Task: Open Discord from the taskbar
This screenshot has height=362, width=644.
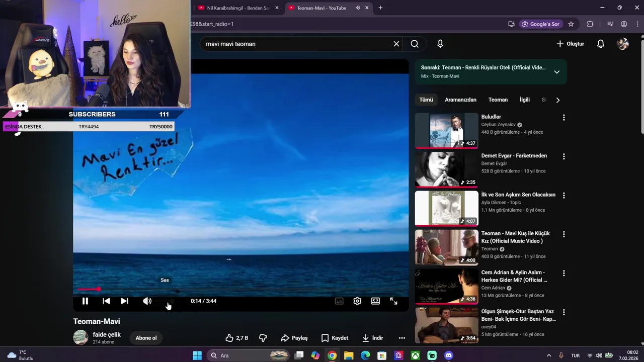Action: (448, 355)
